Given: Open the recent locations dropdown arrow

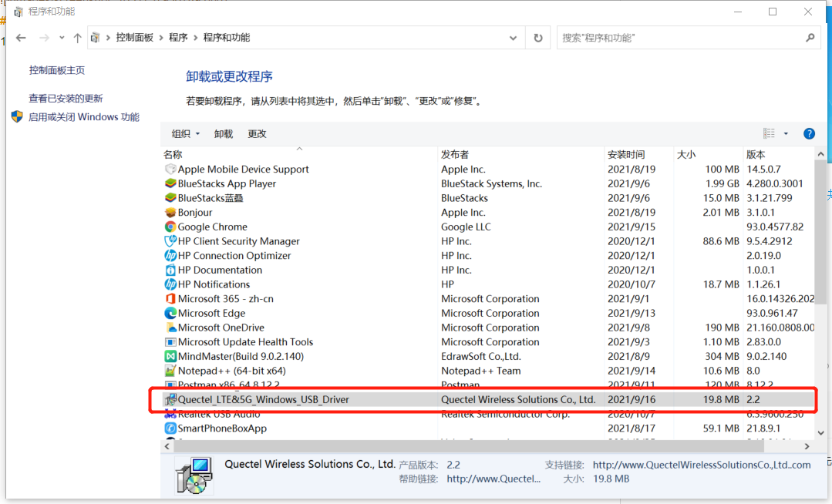Looking at the screenshot, I should coord(62,38).
